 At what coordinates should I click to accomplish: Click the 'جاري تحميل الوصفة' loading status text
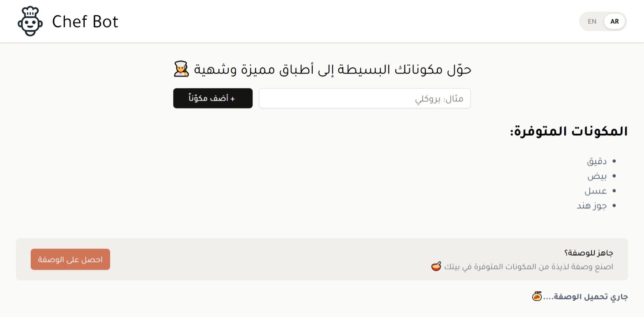[585, 297]
